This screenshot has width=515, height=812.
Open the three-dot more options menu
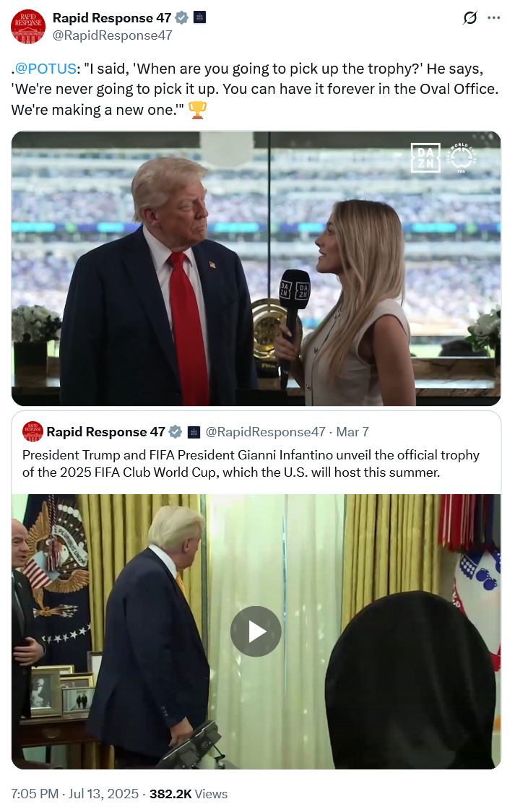[x=494, y=18]
